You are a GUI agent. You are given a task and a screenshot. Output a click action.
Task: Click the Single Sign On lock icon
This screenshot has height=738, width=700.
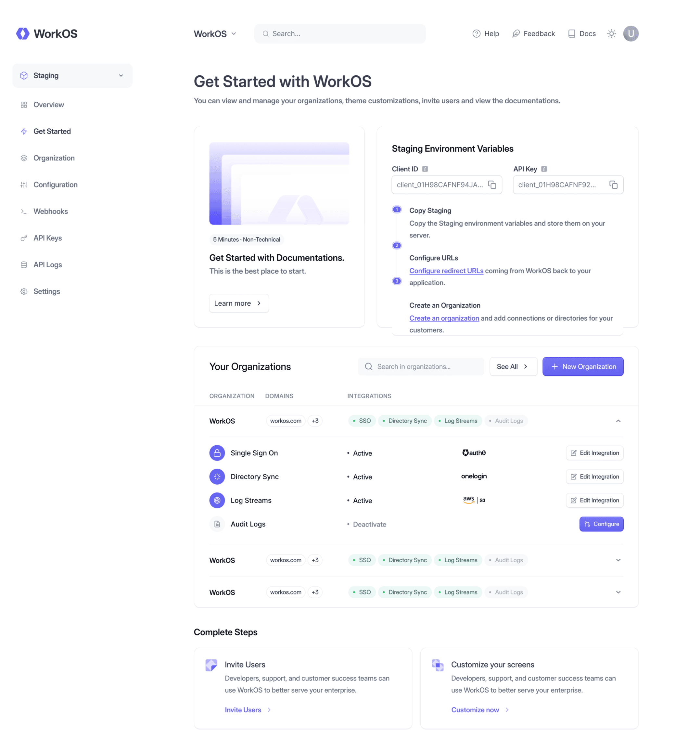217,453
